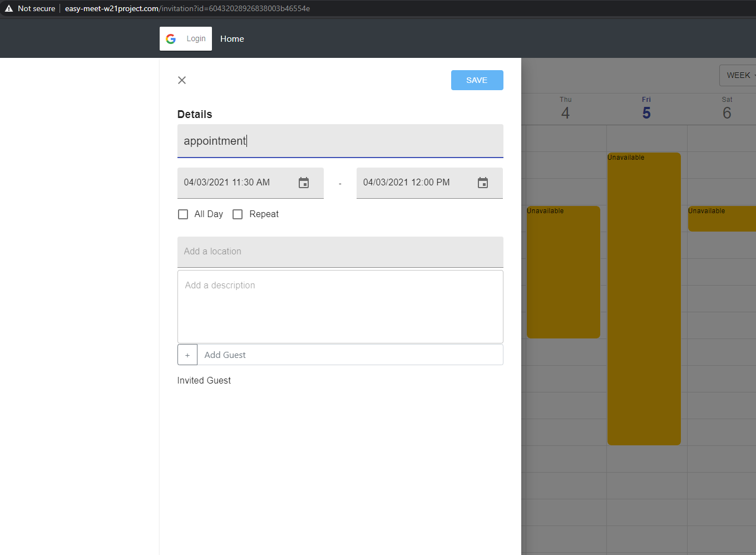Image resolution: width=756 pixels, height=555 pixels.
Task: Open end date calendar picker icon
Action: (483, 183)
